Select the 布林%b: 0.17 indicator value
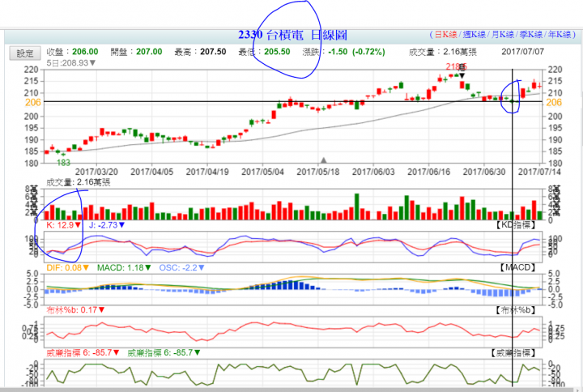This screenshot has width=583, height=392. click(x=75, y=310)
